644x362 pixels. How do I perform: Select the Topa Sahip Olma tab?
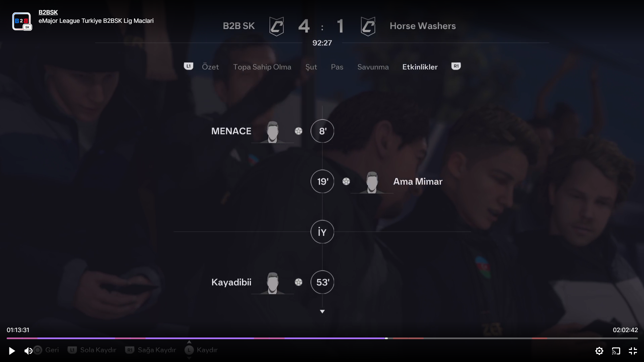262,67
